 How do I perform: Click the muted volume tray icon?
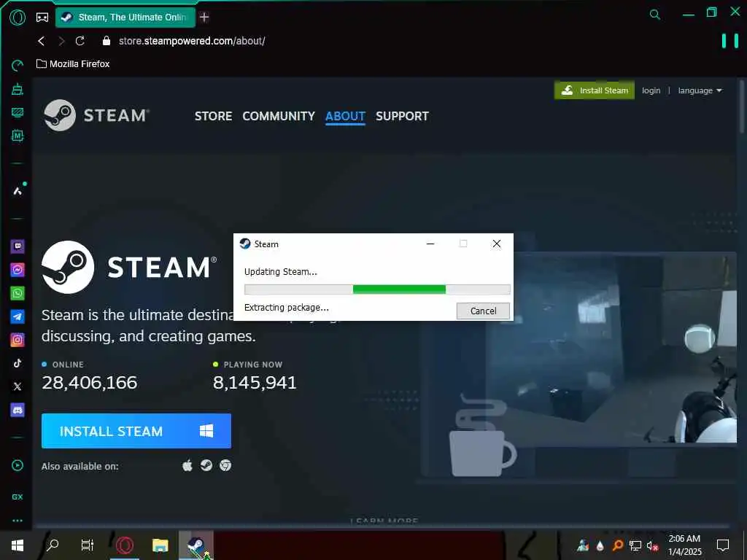(x=652, y=545)
